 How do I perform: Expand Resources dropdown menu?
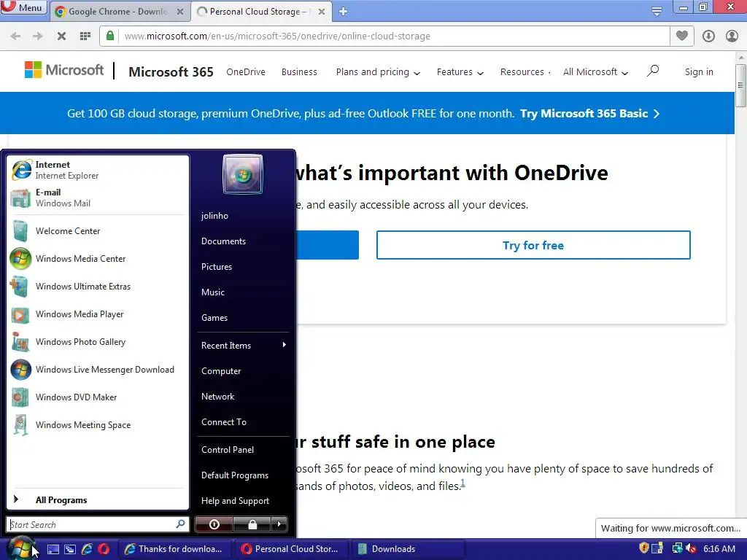click(x=525, y=72)
